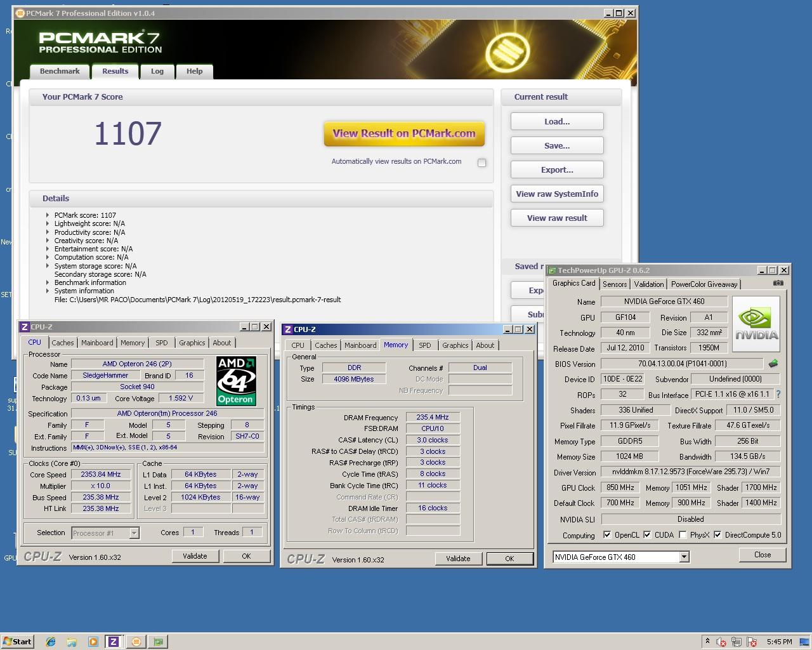The image size is (812, 650).
Task: Click the Action Center flag tray icon
Action: (x=752, y=642)
